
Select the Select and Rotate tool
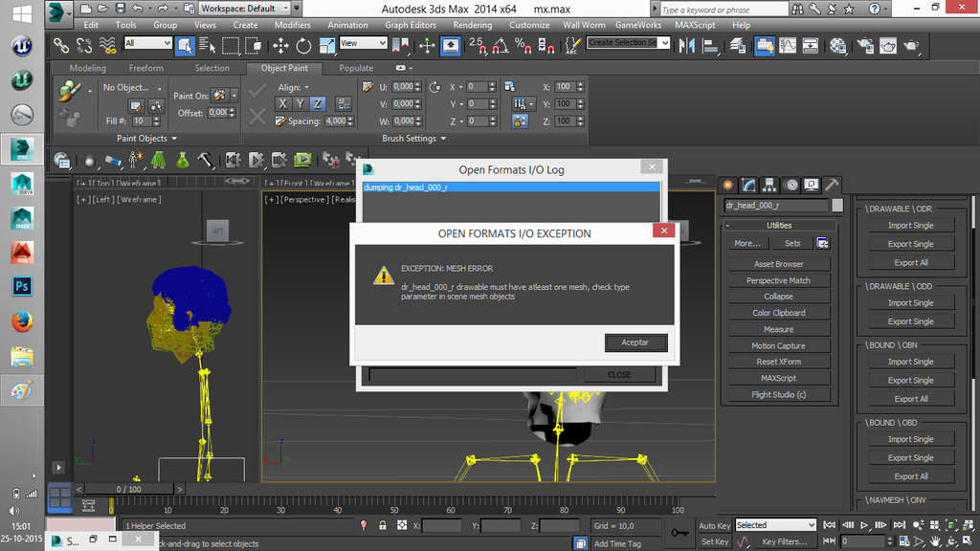(303, 45)
